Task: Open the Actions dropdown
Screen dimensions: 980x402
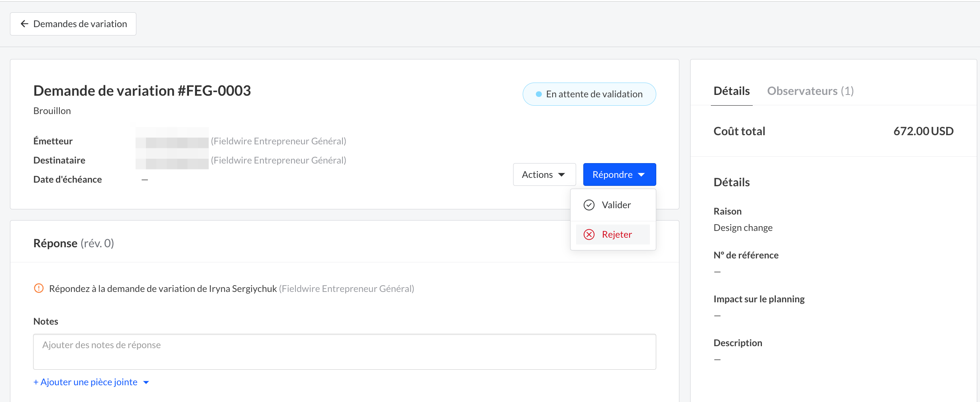Action: [544, 175]
